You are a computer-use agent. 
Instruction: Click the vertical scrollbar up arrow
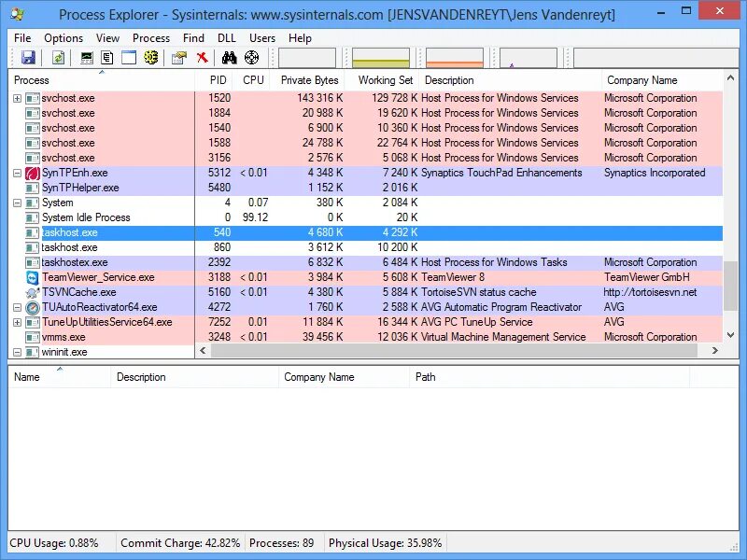coord(730,77)
